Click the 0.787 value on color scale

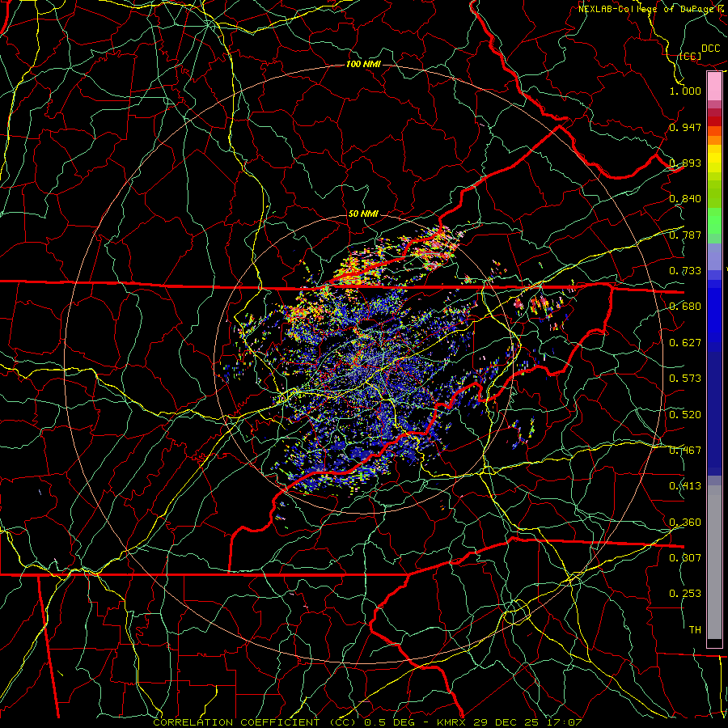coord(685,235)
